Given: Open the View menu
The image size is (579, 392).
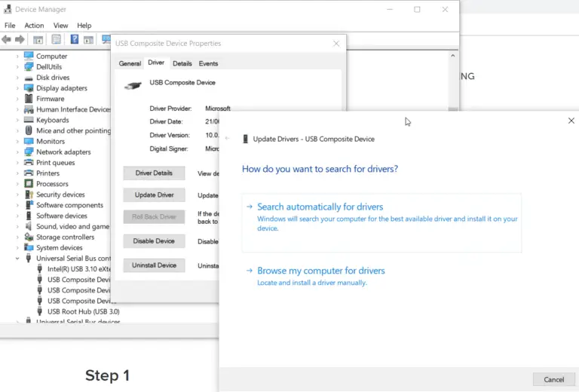Looking at the screenshot, I should 60,26.
